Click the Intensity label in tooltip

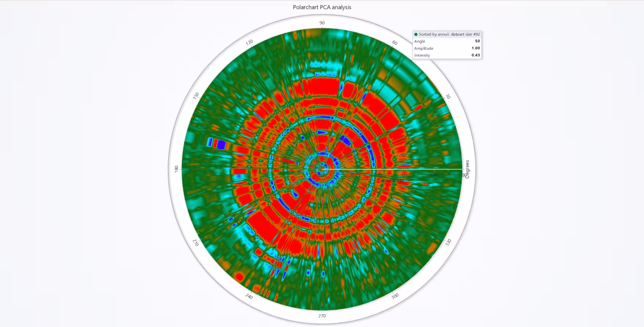click(x=422, y=55)
